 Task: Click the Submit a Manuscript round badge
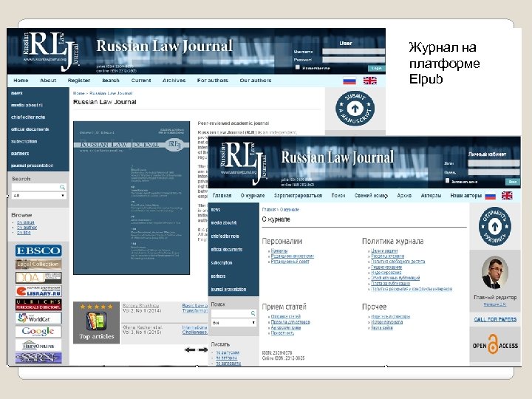click(355, 109)
